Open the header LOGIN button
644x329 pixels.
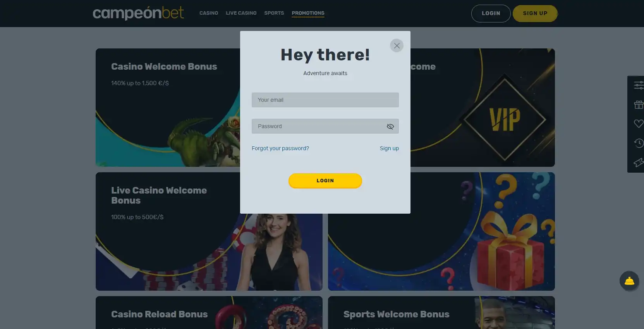491,14
